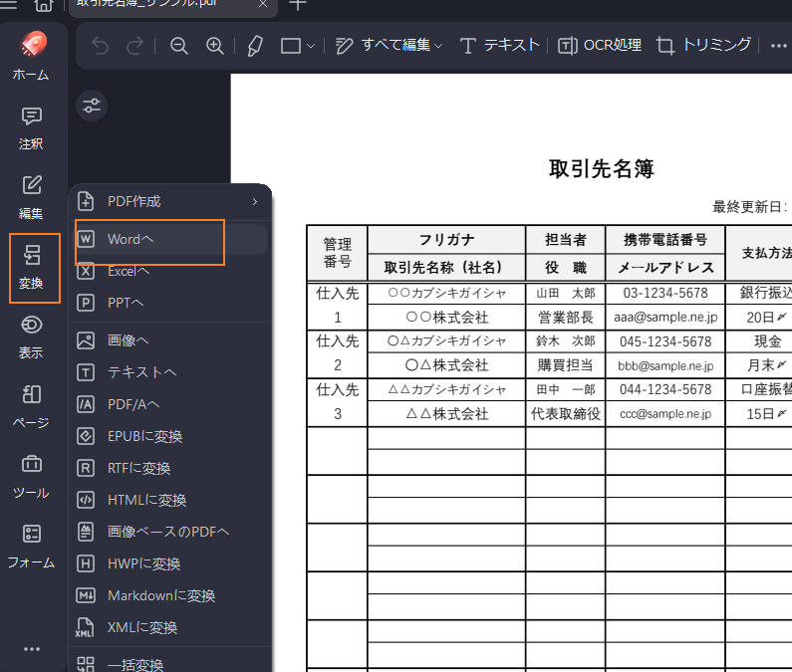
Task: Select the テキスト text tool
Action: [x=499, y=46]
